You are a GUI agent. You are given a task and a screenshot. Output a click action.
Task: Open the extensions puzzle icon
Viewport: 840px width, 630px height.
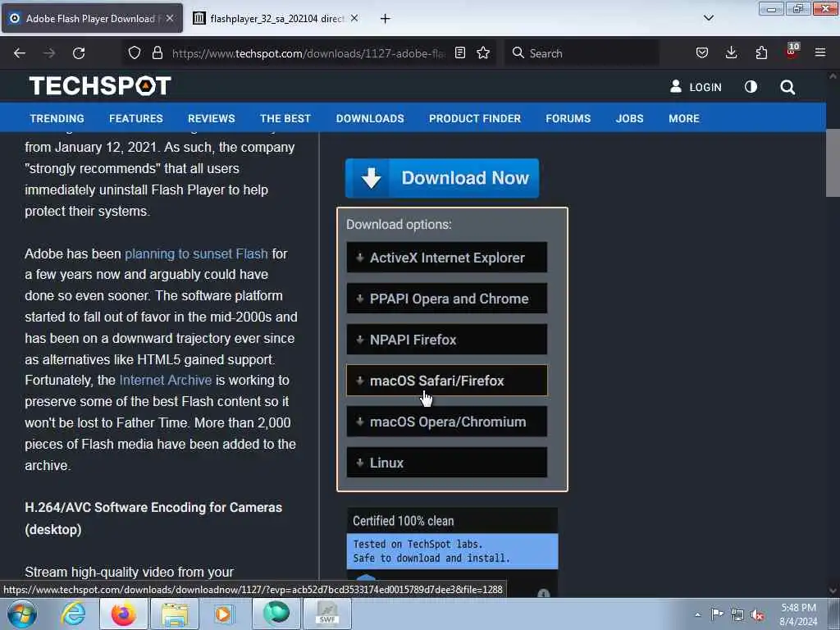pyautogui.click(x=761, y=52)
